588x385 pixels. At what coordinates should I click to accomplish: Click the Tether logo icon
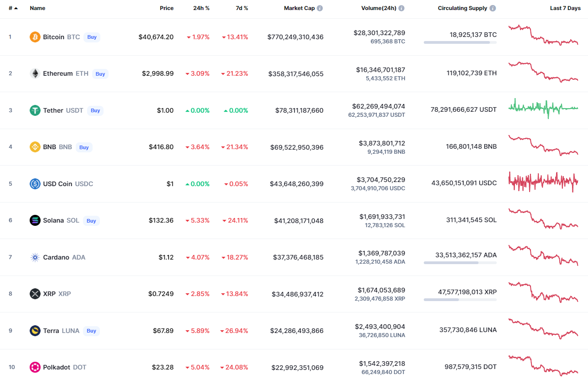35,110
